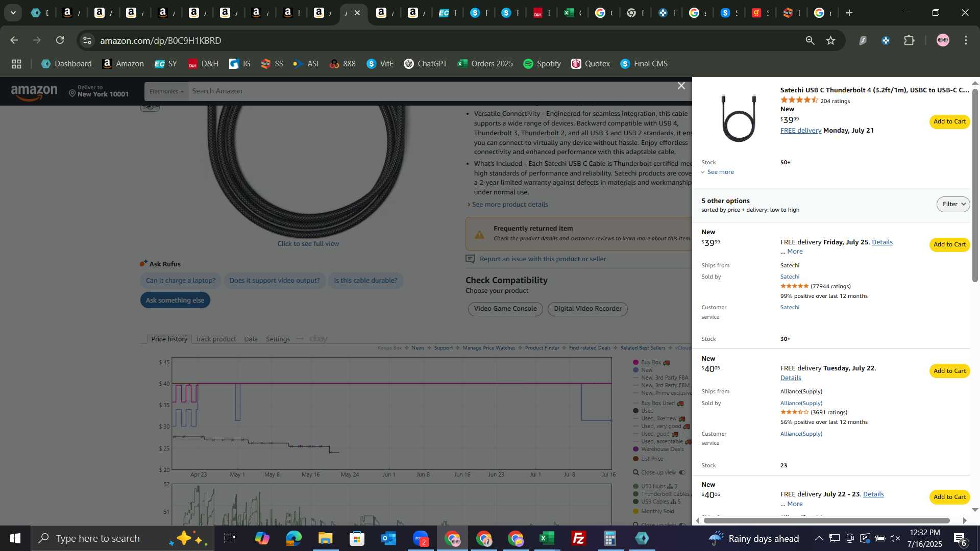Viewport: 980px width, 551px height.
Task: Open the Final CMS bookmark
Action: [644, 64]
